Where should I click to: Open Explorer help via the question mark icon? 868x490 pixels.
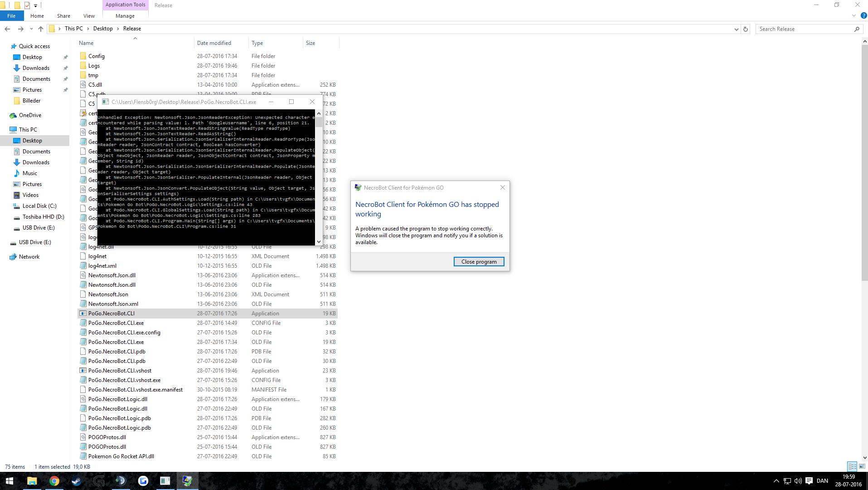coord(863,15)
